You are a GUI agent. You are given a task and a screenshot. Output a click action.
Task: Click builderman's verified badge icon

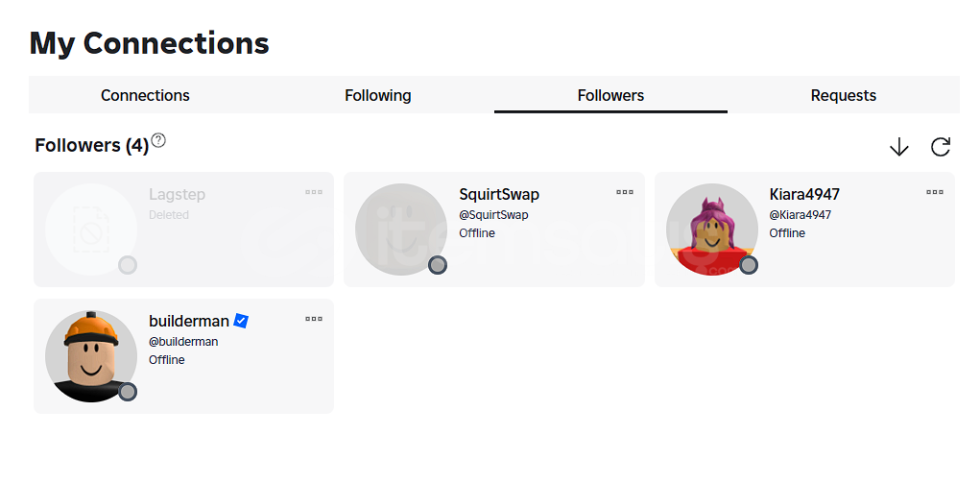click(241, 321)
